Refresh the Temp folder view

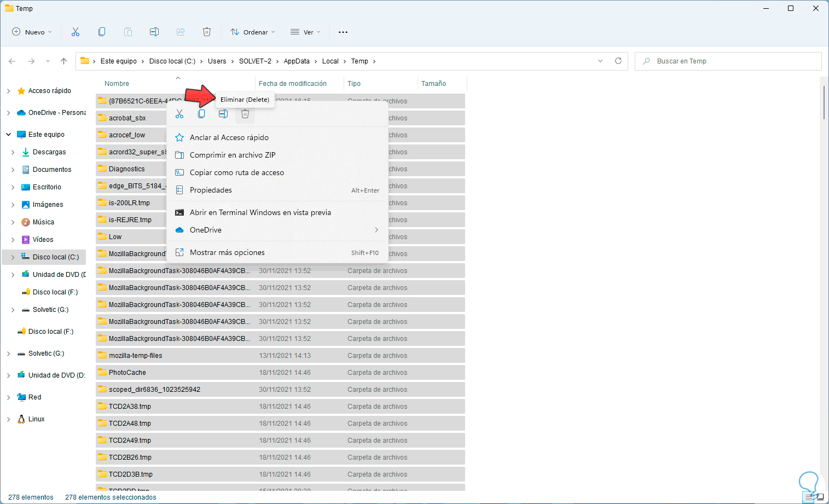point(618,61)
